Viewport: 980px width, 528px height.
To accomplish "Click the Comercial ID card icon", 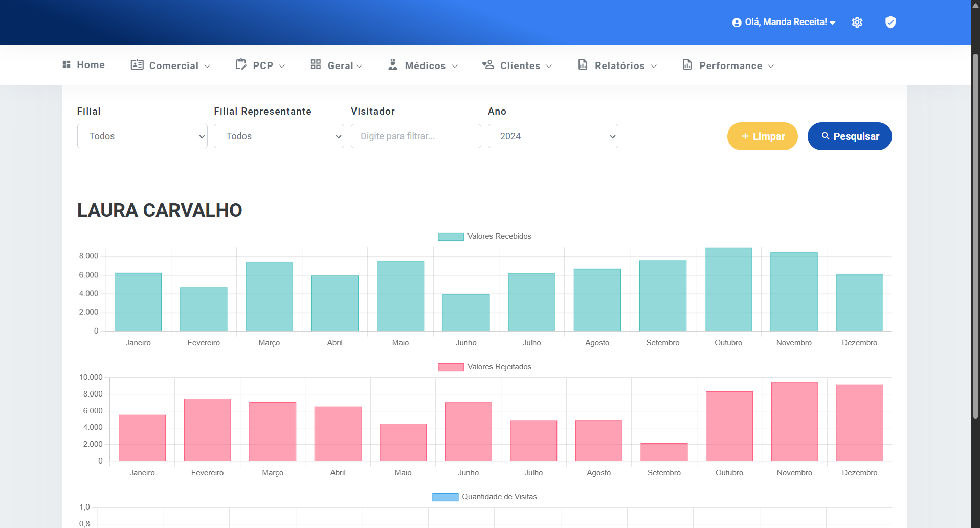I will [137, 64].
